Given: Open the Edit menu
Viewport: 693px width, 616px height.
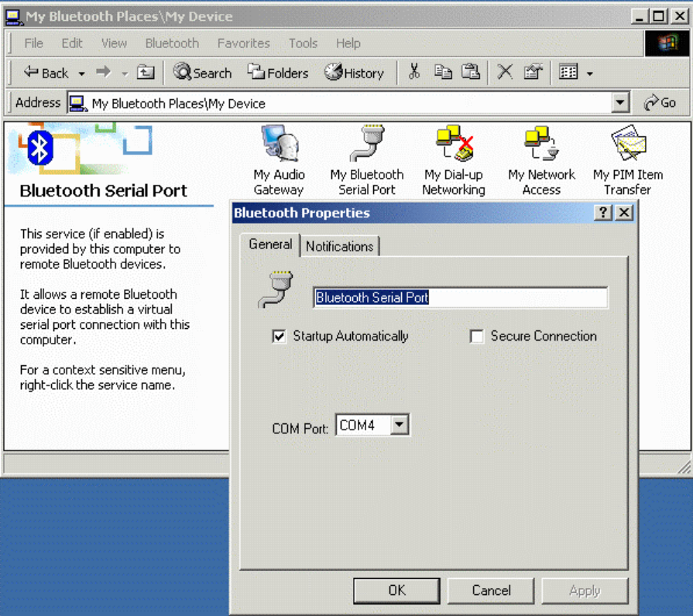Looking at the screenshot, I should tap(72, 43).
